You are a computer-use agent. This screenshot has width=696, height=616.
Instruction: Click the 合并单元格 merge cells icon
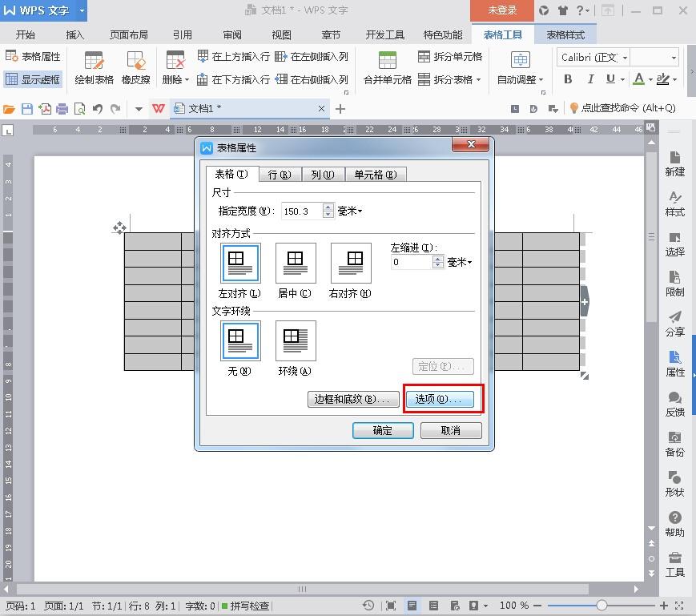pos(387,61)
